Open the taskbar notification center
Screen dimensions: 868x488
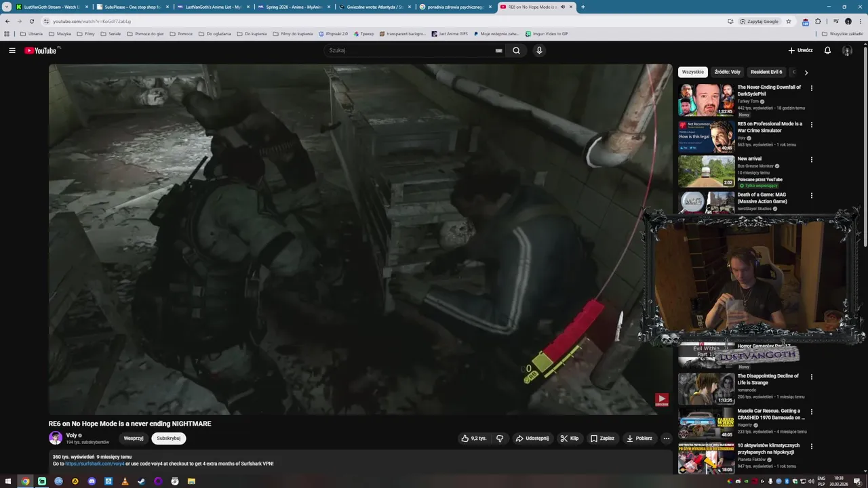click(x=859, y=481)
